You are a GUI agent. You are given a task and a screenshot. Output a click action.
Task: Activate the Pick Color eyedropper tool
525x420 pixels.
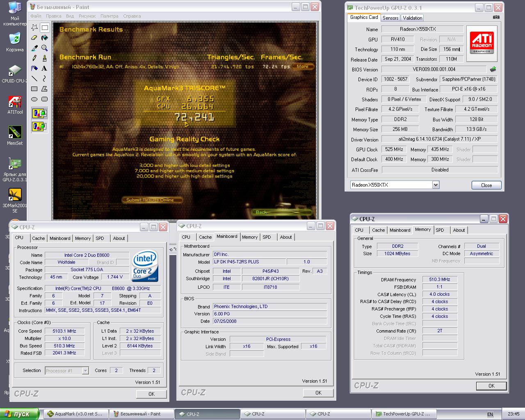(34, 48)
